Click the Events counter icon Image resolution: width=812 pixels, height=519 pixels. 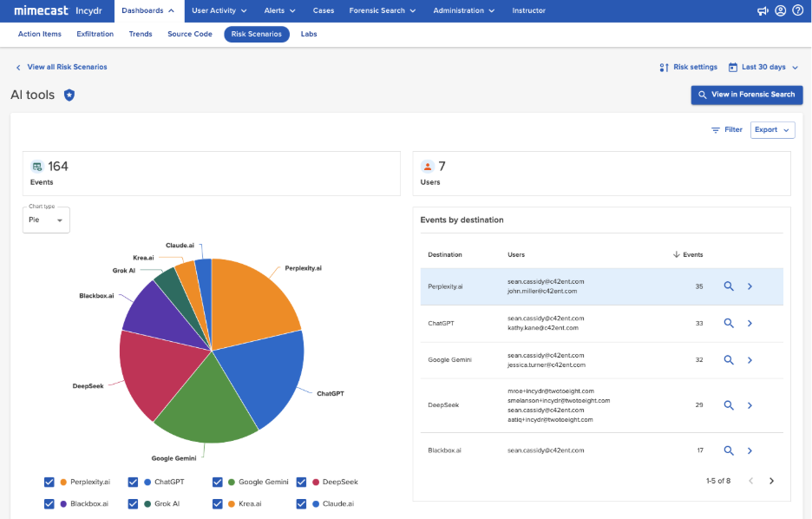tap(36, 167)
